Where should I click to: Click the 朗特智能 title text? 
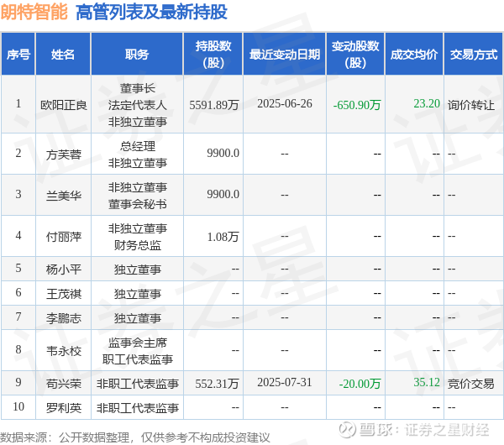[34, 13]
